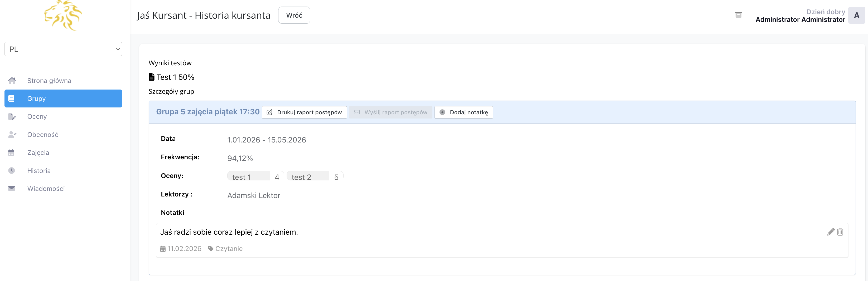Click the archive box icon in header
868x281 pixels.
[x=738, y=15]
